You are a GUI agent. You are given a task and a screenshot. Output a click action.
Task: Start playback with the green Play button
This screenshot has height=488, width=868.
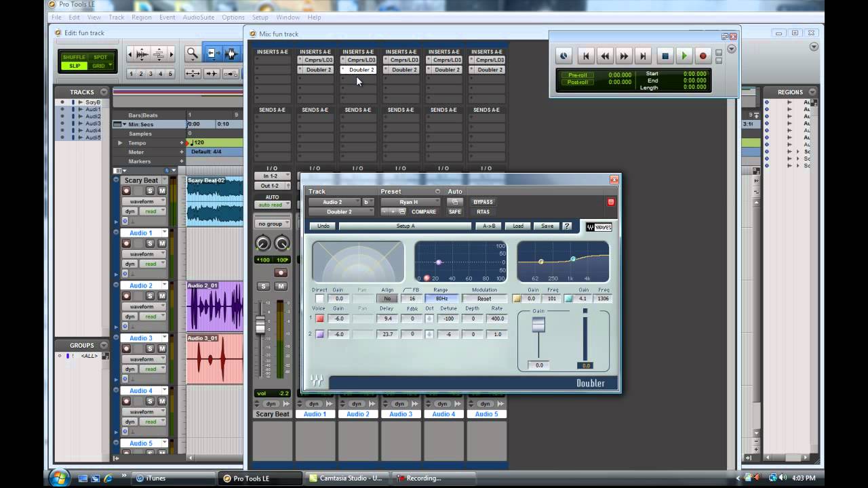click(x=684, y=56)
